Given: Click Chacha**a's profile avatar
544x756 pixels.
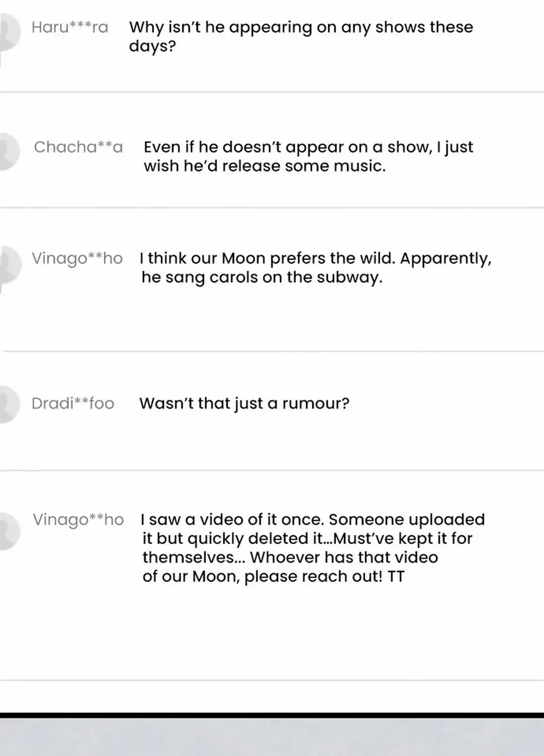Looking at the screenshot, I should 9,152.
